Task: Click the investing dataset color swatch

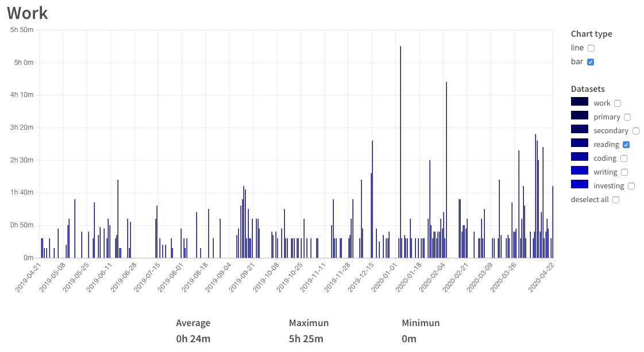Action: point(580,184)
